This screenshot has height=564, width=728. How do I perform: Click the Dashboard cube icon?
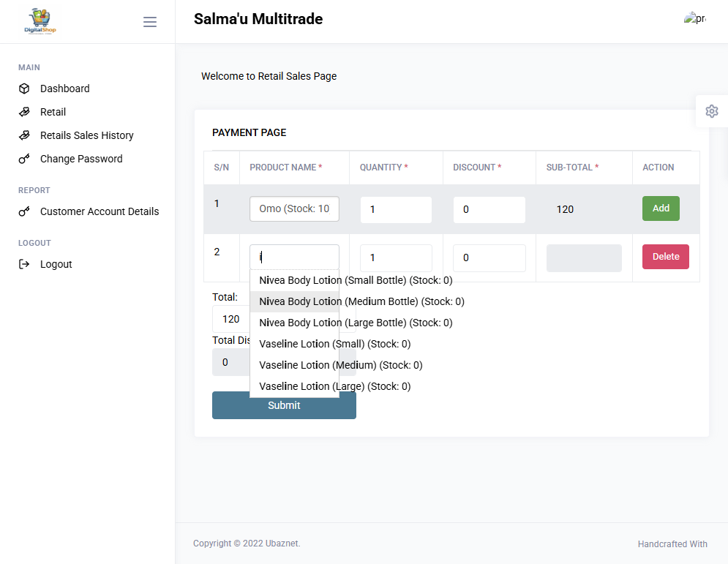pos(24,89)
